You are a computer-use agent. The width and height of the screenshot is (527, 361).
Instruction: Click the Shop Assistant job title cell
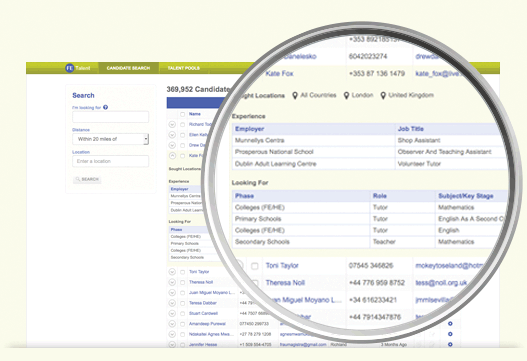pos(419,140)
